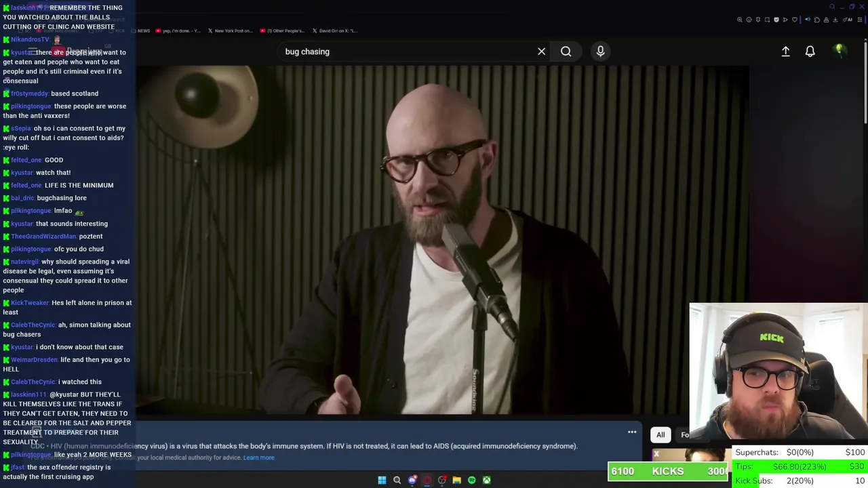The image size is (868, 488).
Task: Open the Opera GX taskbar icon
Action: (x=427, y=480)
